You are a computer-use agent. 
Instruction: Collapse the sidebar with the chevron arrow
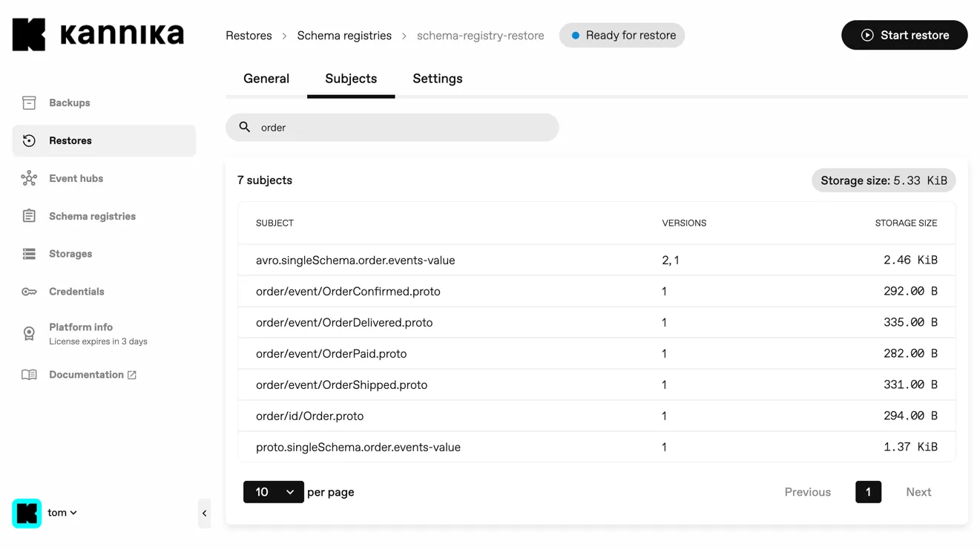click(205, 513)
